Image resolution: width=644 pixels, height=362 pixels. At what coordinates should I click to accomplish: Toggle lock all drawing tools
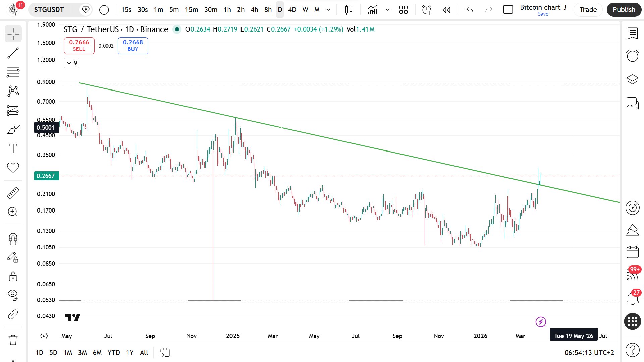click(13, 277)
